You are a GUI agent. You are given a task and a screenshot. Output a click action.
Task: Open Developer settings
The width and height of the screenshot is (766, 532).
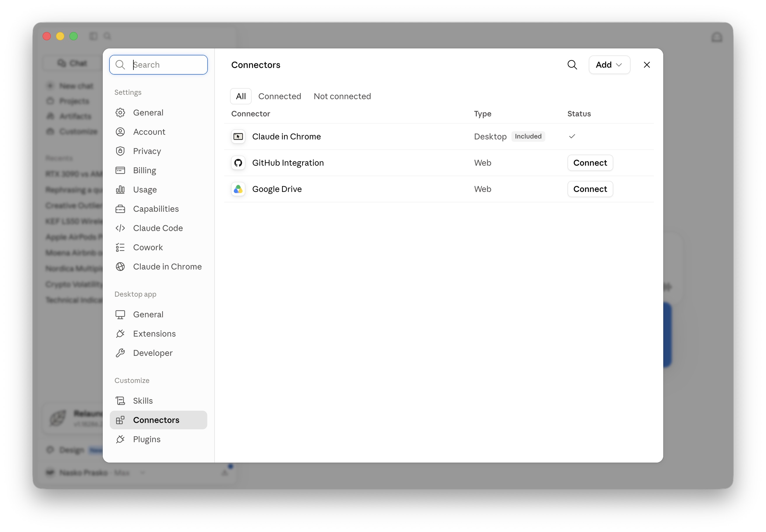click(159, 353)
